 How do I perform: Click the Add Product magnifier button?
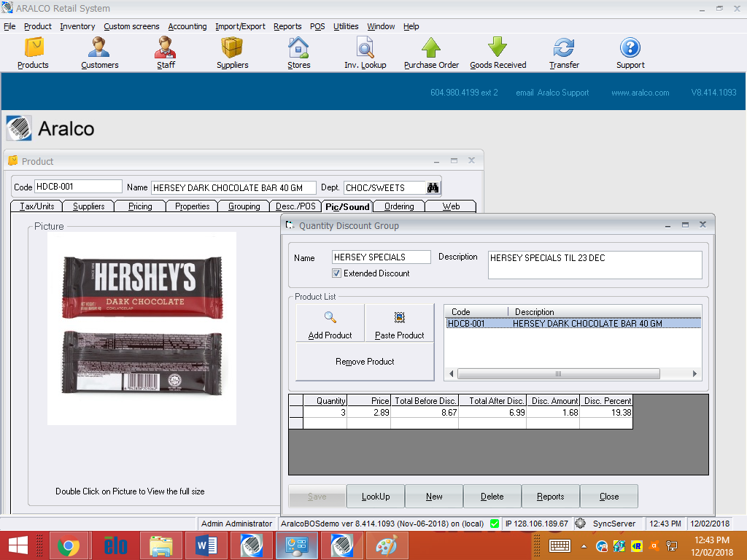330,323
